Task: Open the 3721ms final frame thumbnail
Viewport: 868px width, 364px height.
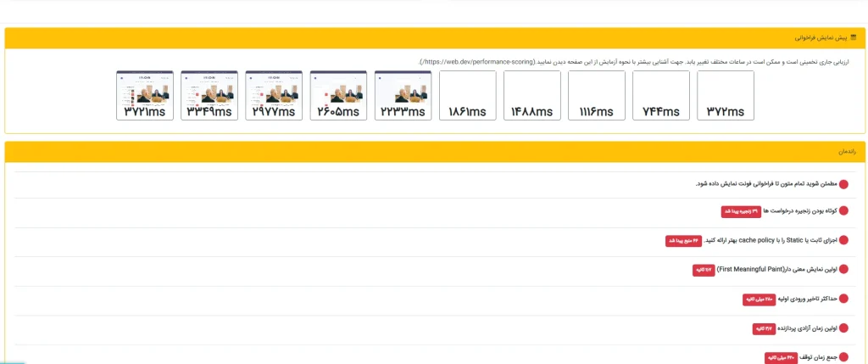Action: [144, 97]
